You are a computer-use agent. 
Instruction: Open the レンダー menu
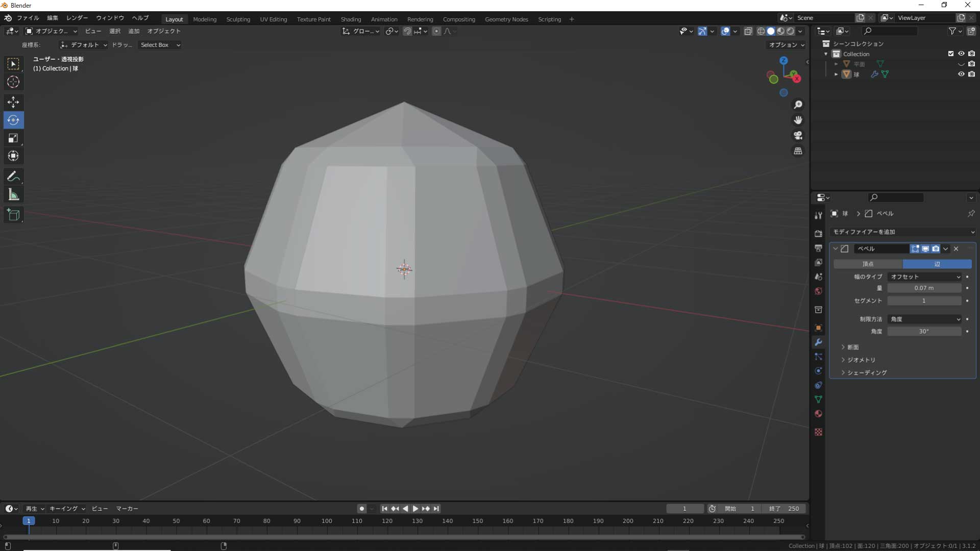(x=77, y=18)
